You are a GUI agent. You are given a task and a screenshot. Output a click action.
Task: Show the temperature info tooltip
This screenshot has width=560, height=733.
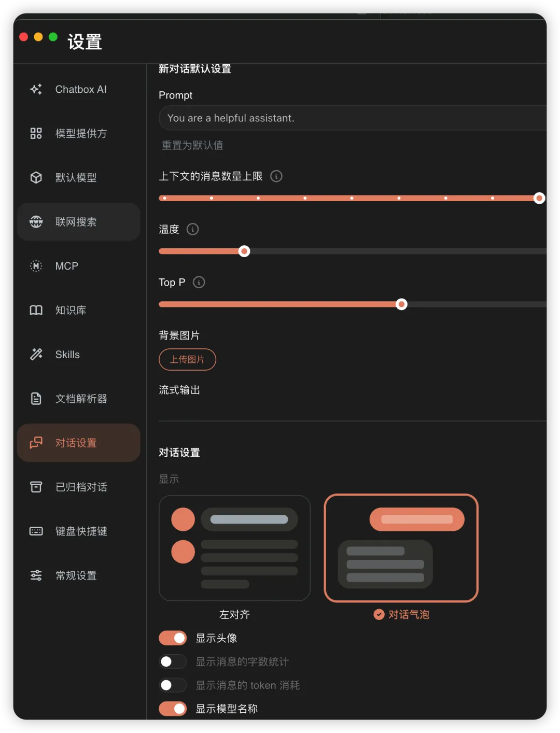(192, 229)
